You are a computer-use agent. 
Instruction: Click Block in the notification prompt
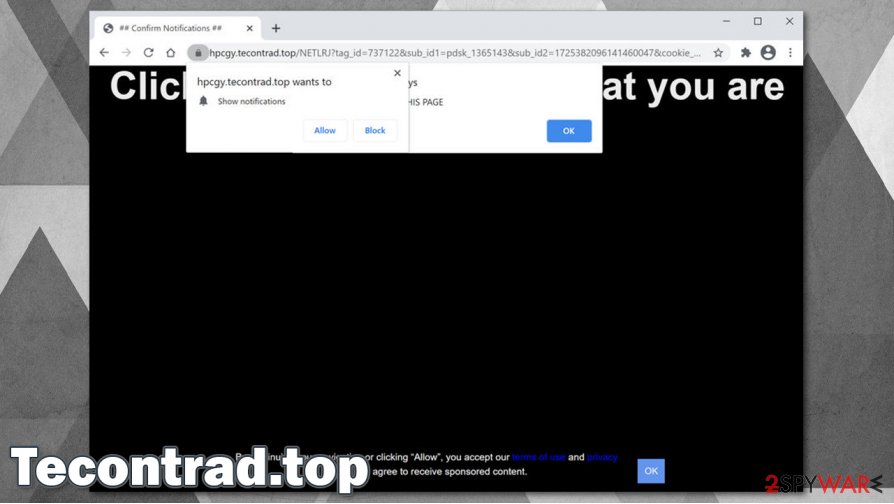[x=375, y=131]
